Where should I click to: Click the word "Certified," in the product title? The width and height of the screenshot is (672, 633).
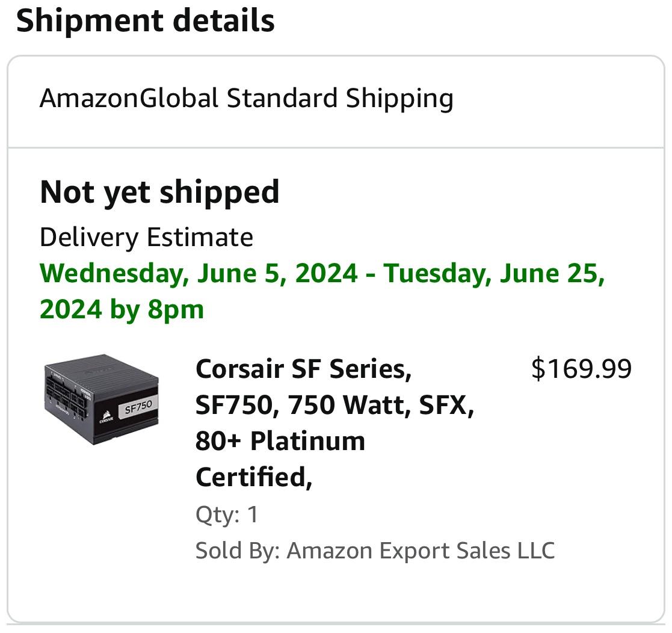click(253, 477)
